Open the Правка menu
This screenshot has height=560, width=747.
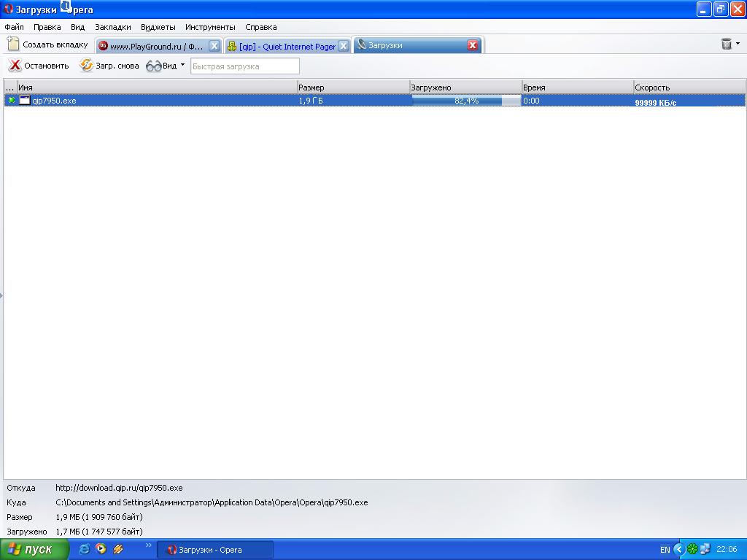[47, 27]
